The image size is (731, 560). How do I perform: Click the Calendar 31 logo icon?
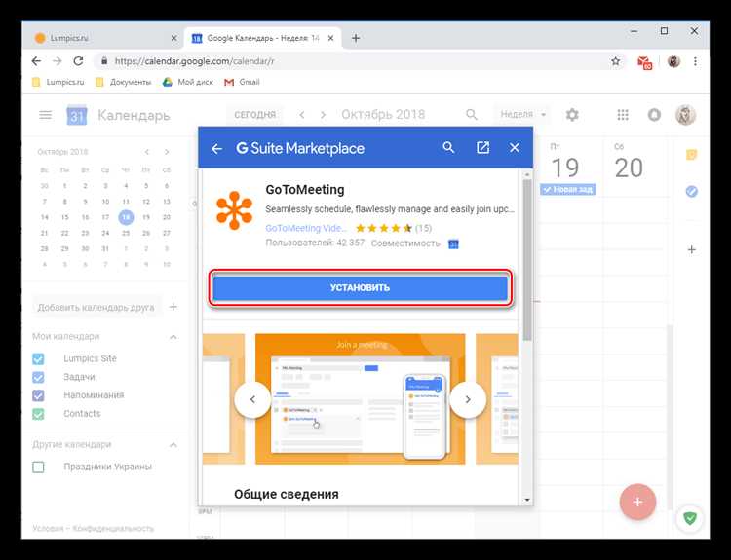tap(76, 115)
